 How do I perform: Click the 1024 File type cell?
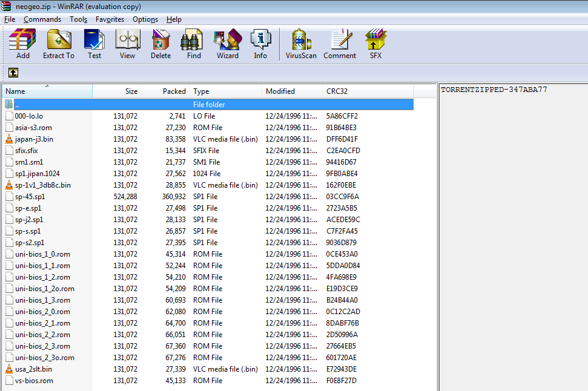point(206,174)
